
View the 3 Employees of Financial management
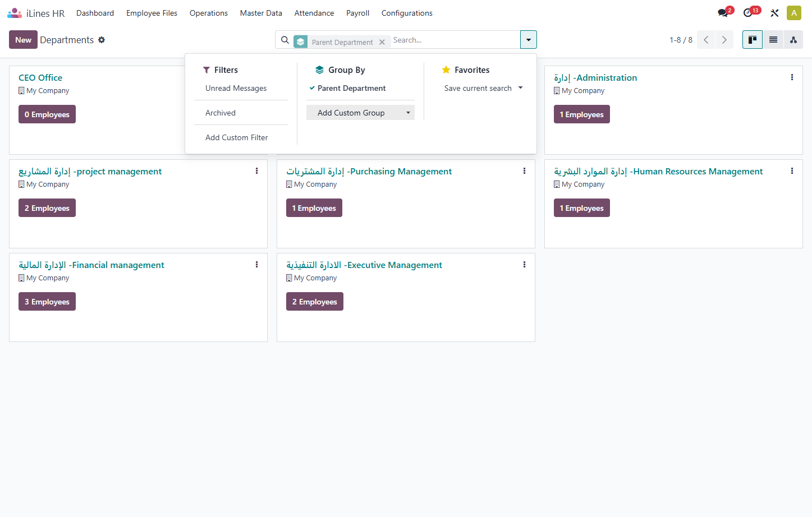coord(47,302)
